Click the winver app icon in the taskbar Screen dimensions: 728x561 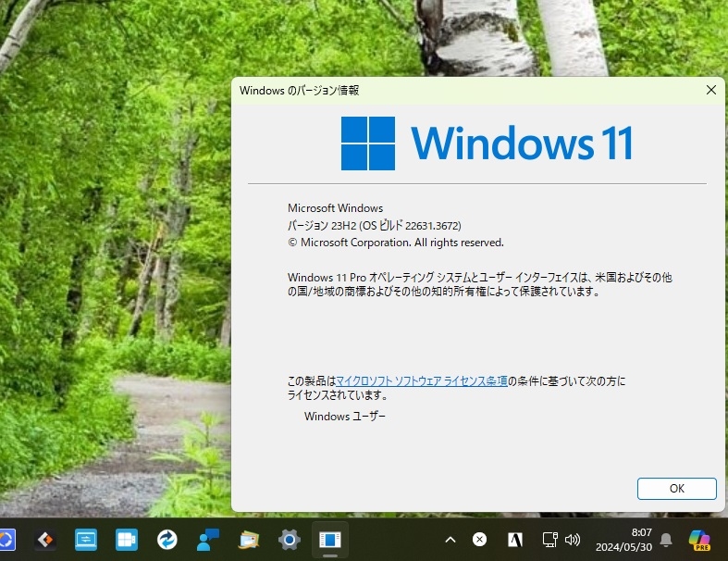(330, 540)
